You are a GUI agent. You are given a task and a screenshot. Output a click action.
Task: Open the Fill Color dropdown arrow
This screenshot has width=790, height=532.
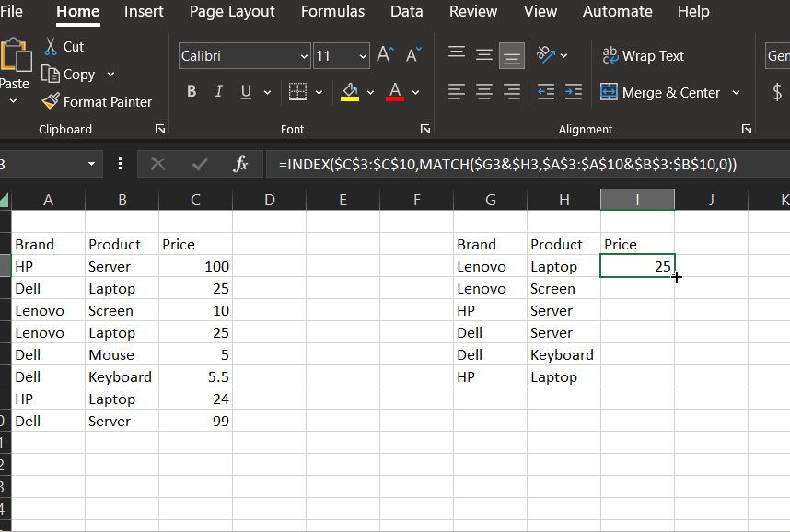[368, 92]
